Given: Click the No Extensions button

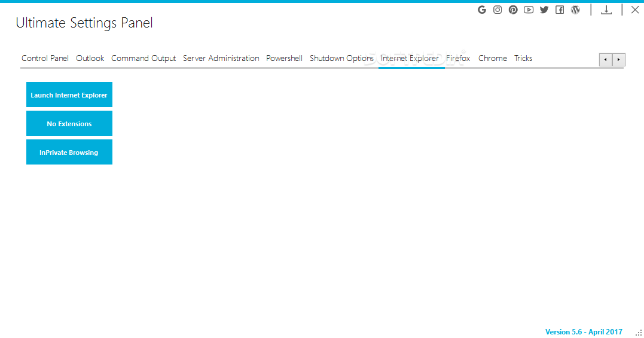Looking at the screenshot, I should click(x=69, y=124).
